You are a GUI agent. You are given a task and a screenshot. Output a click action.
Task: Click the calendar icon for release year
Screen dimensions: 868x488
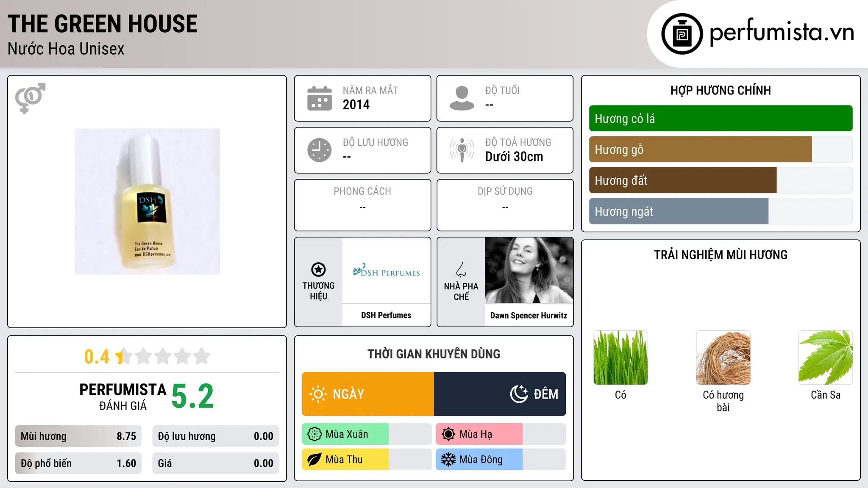coord(320,98)
